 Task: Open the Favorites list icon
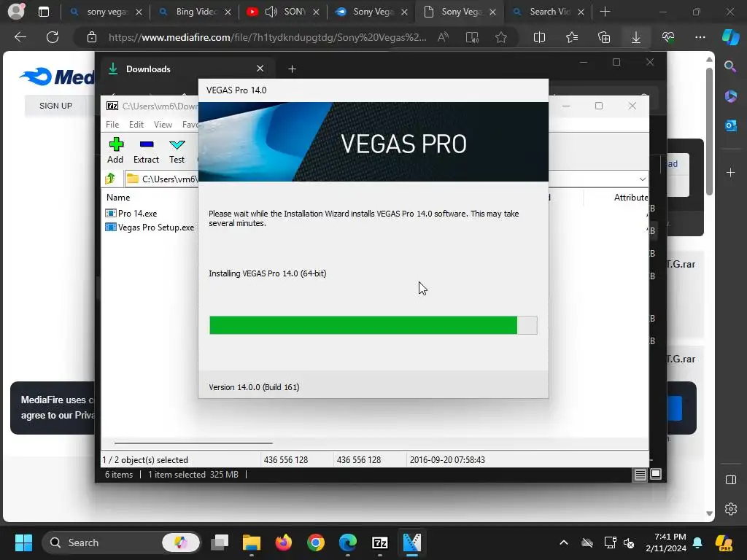[572, 37]
